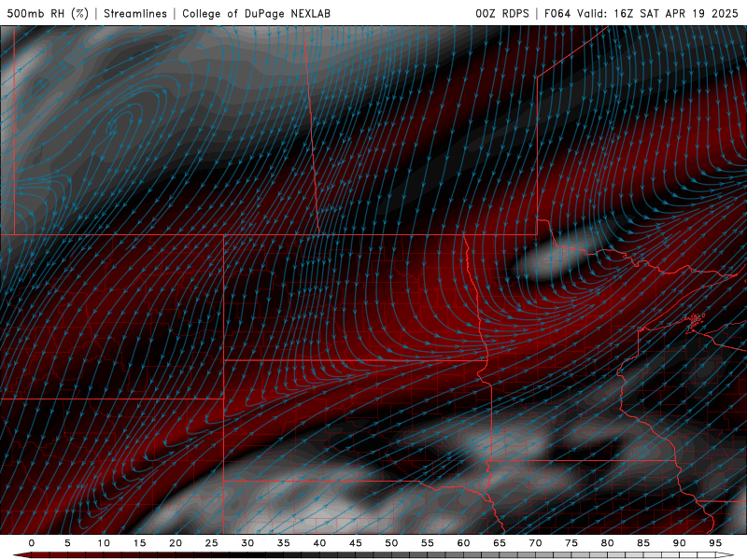Screen dimensions: 747x560
Task: Click the '55' colorbar tick label
Action: click(x=428, y=543)
